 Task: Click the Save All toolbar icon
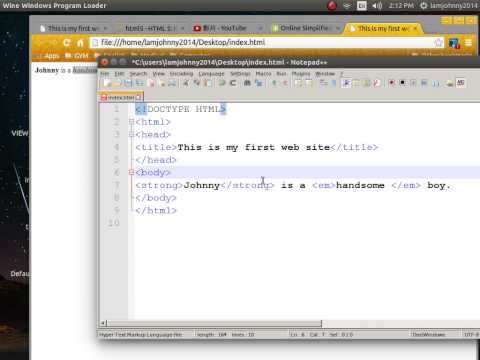[139, 83]
